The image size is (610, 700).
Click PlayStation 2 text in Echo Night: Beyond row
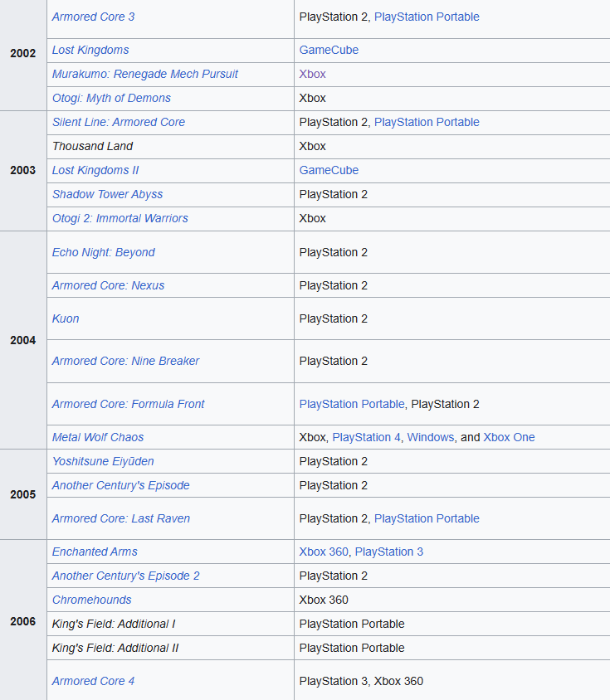[x=334, y=253]
